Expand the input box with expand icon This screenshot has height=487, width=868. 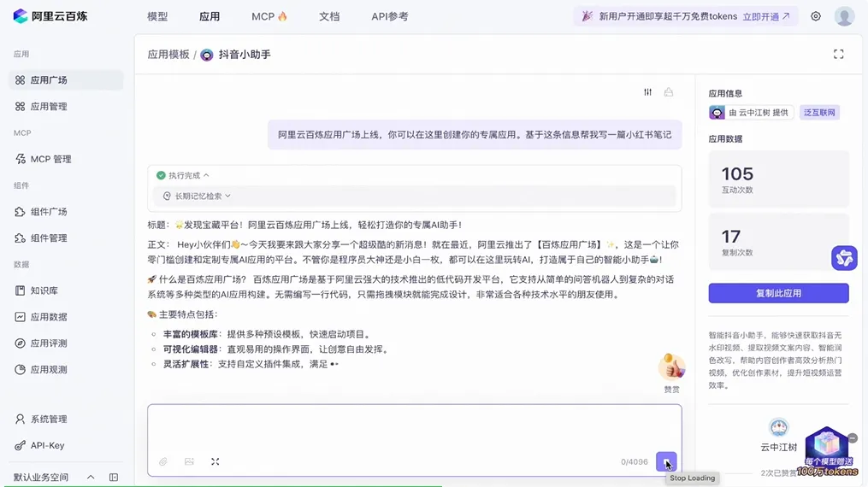coord(216,461)
